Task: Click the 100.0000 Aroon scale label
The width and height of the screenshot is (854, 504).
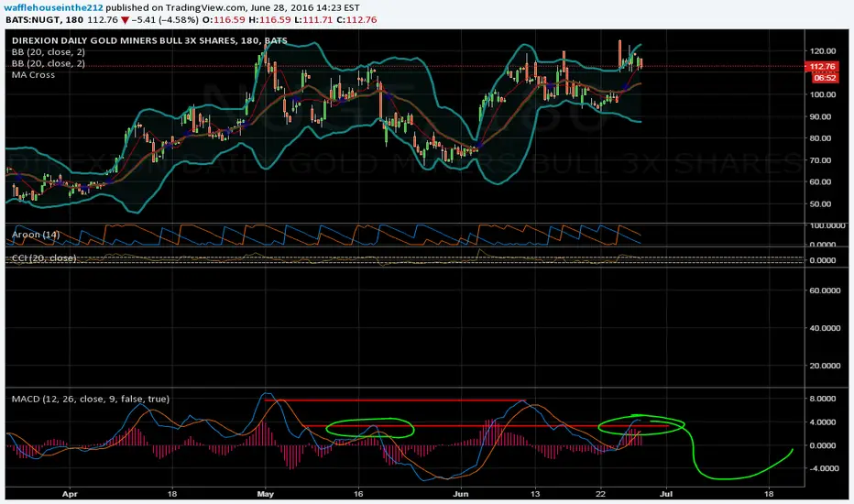Action: point(827,225)
